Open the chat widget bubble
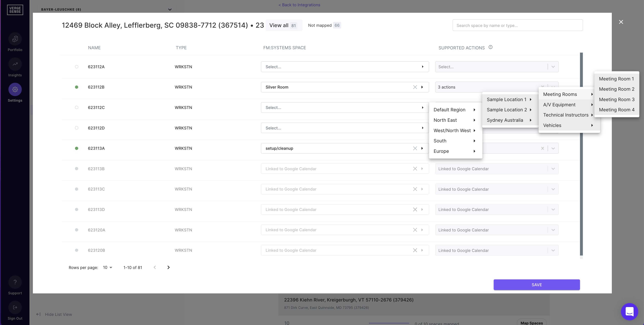This screenshot has width=644, height=325. 629,312
